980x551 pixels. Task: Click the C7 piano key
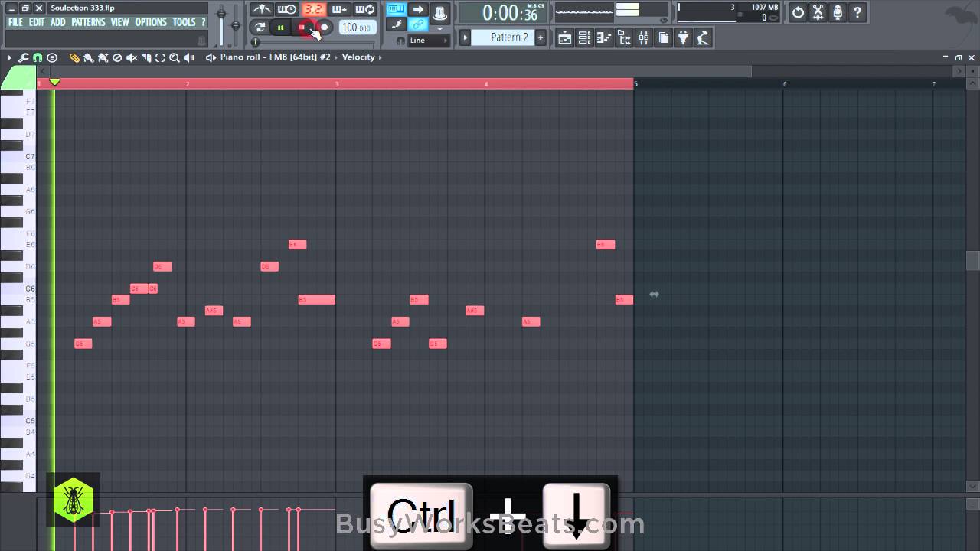[18, 156]
